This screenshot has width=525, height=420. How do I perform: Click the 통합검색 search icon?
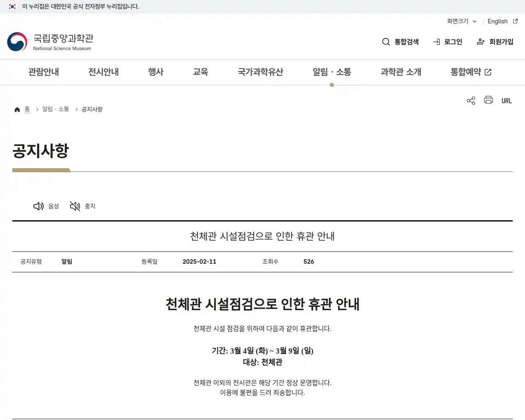pos(386,41)
